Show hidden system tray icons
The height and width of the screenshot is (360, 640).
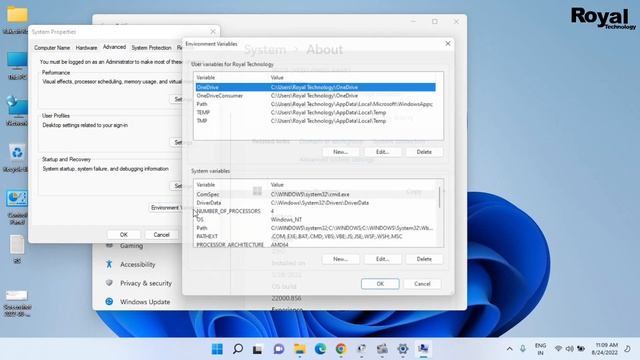(x=509, y=349)
